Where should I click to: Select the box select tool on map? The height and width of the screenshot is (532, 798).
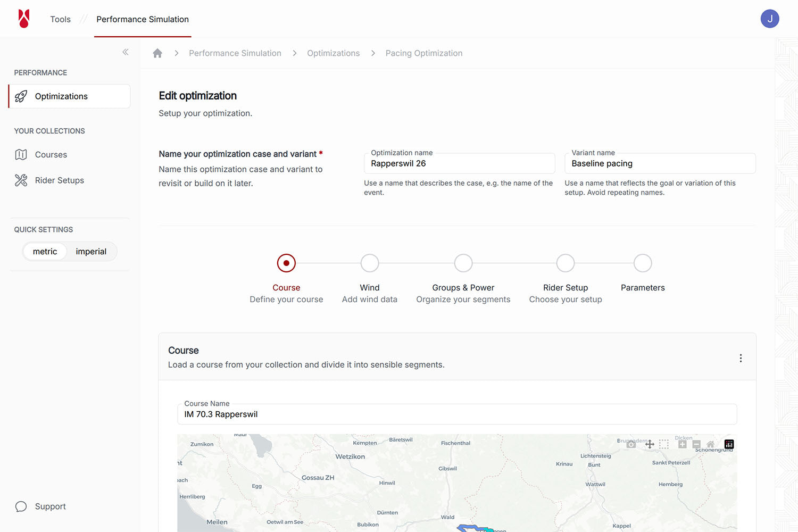(x=664, y=444)
